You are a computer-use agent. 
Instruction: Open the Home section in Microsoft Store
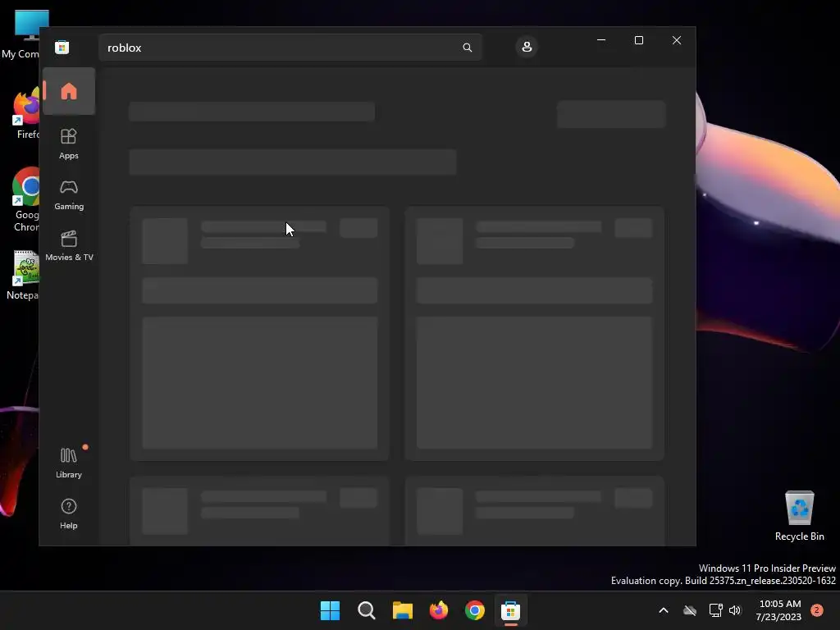(x=69, y=91)
